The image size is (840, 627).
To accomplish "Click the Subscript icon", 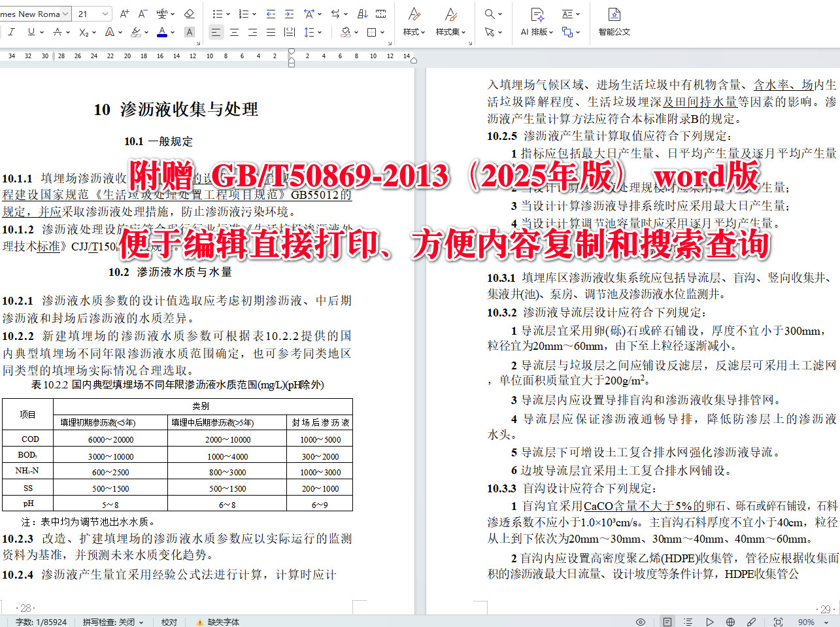I will 83,32.
